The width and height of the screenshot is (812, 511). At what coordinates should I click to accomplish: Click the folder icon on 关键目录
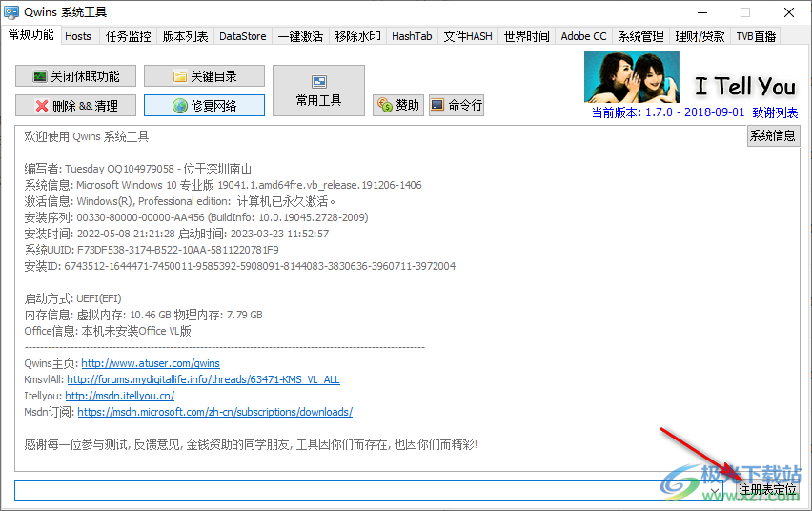(180, 76)
